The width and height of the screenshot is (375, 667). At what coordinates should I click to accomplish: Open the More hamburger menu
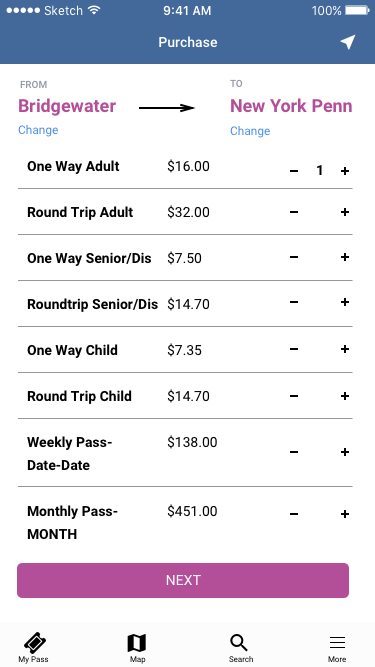click(337, 648)
